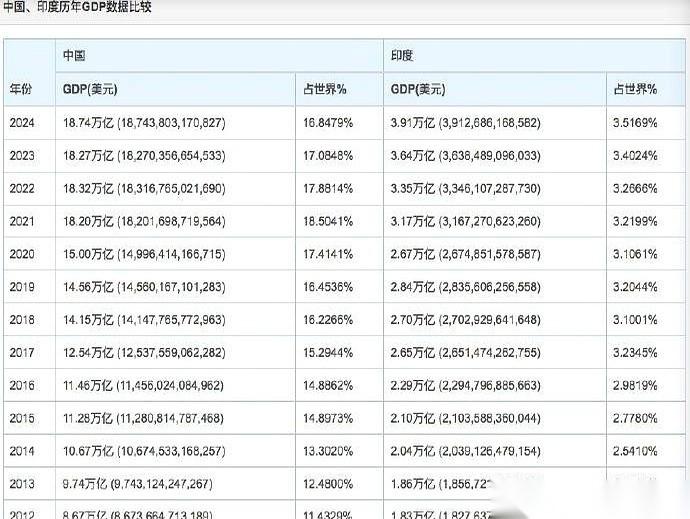Click China world share 17.8814%
This screenshot has width=690, height=519.
coord(328,188)
